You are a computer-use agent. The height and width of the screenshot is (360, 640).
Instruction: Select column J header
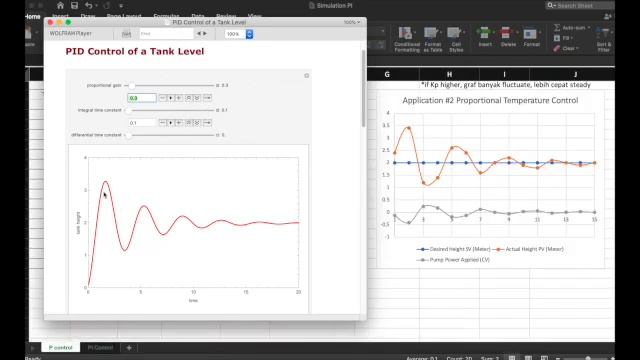click(575, 74)
